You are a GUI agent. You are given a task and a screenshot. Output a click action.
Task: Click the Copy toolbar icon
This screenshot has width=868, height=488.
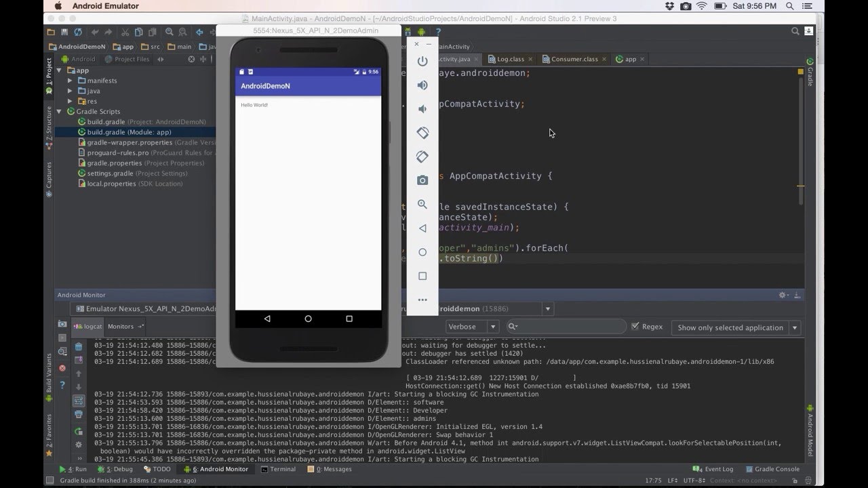140,32
